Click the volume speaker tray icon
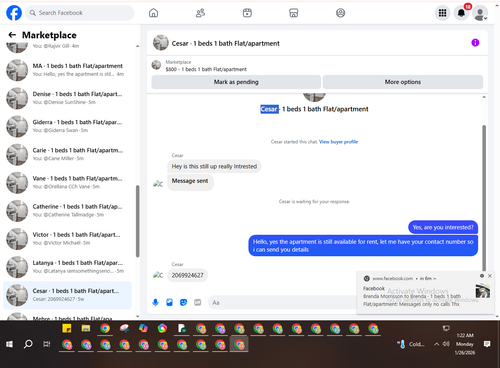500x368 pixels. click(x=446, y=344)
